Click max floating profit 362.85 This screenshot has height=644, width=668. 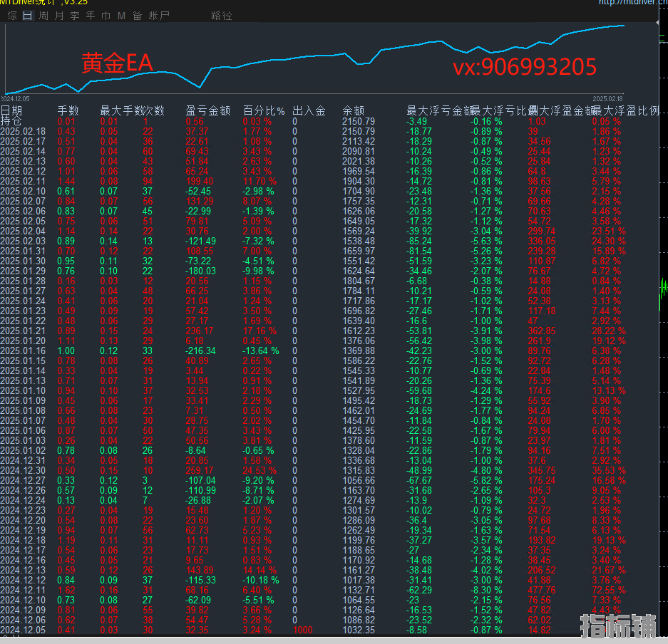[542, 331]
